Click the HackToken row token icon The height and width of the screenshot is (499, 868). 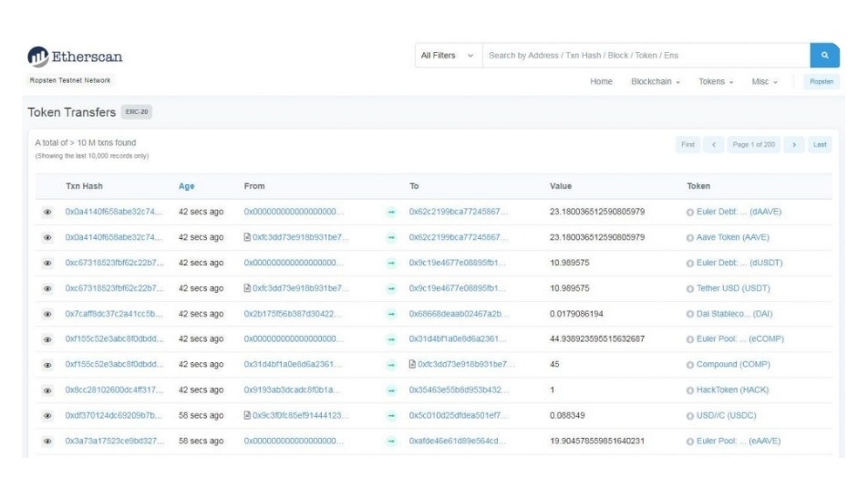(689, 390)
